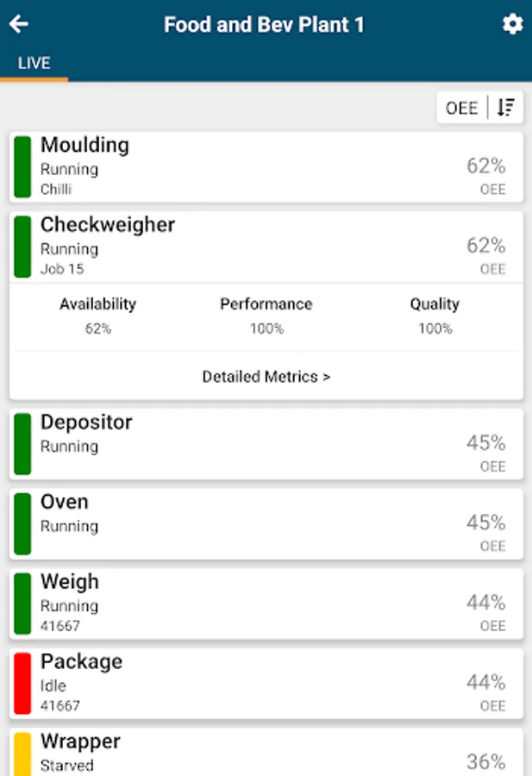Image resolution: width=532 pixels, height=776 pixels.
Task: Click the sort order icon
Action: [x=507, y=108]
